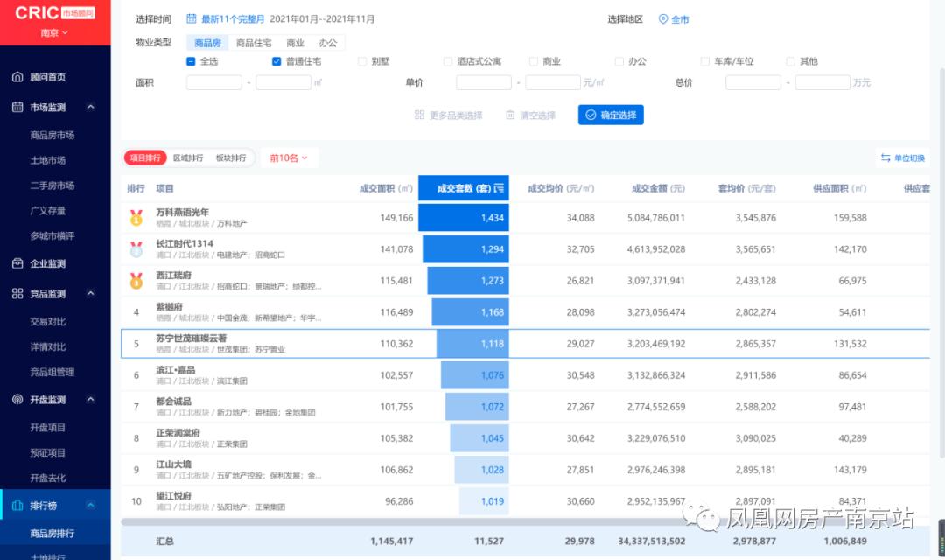Click the 单位切换 switch icon

tap(885, 158)
